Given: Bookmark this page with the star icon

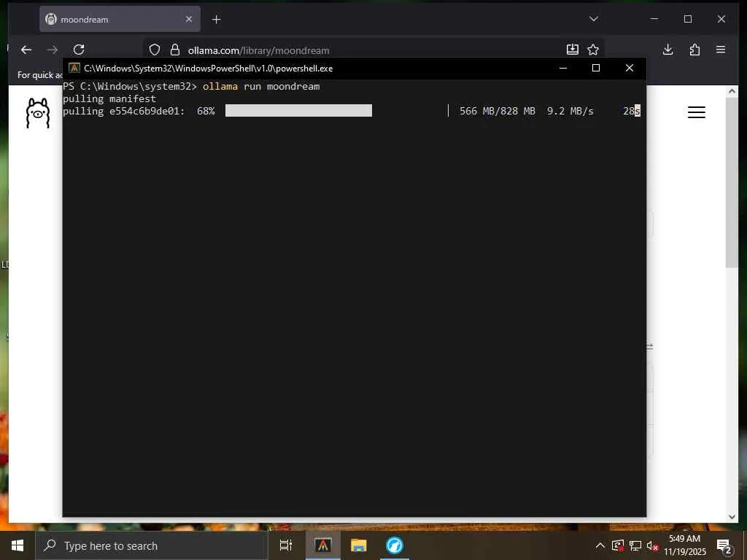Looking at the screenshot, I should 593,50.
